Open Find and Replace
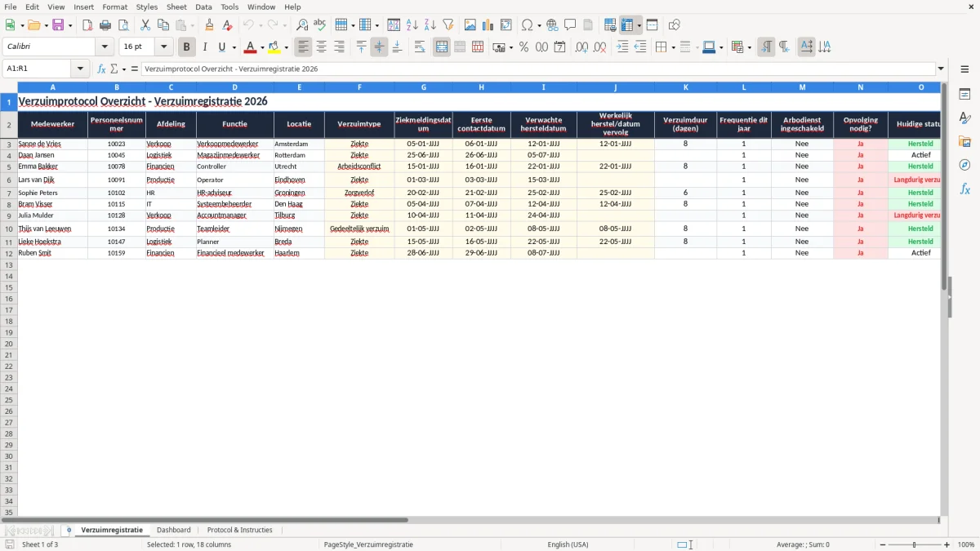 [x=302, y=25]
